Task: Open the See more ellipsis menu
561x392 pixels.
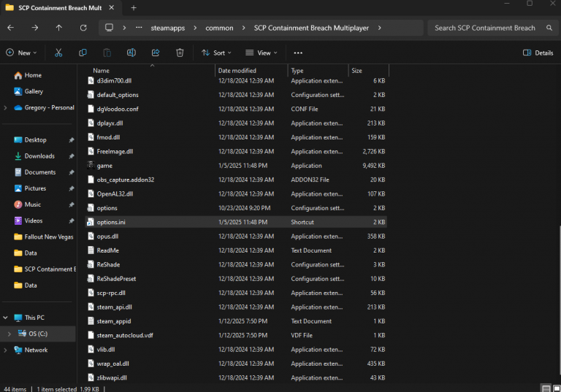Action: 297,53
